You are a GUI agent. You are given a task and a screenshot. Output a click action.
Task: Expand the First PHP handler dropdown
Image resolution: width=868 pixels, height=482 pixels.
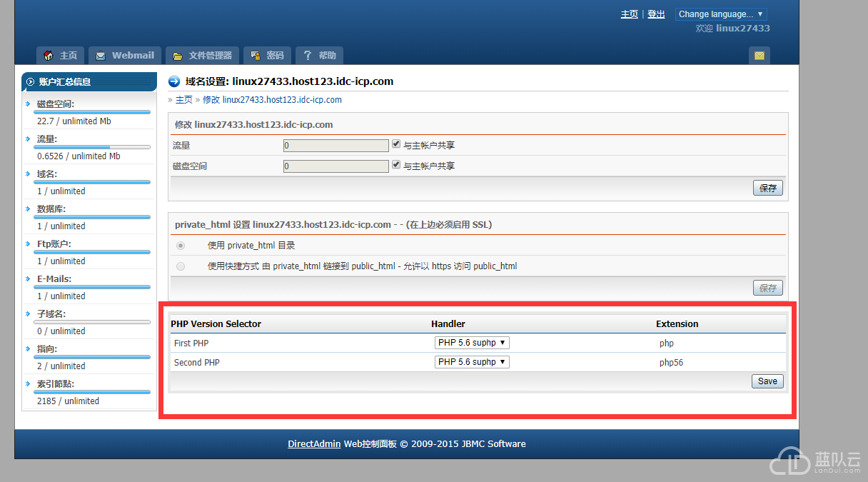point(472,343)
